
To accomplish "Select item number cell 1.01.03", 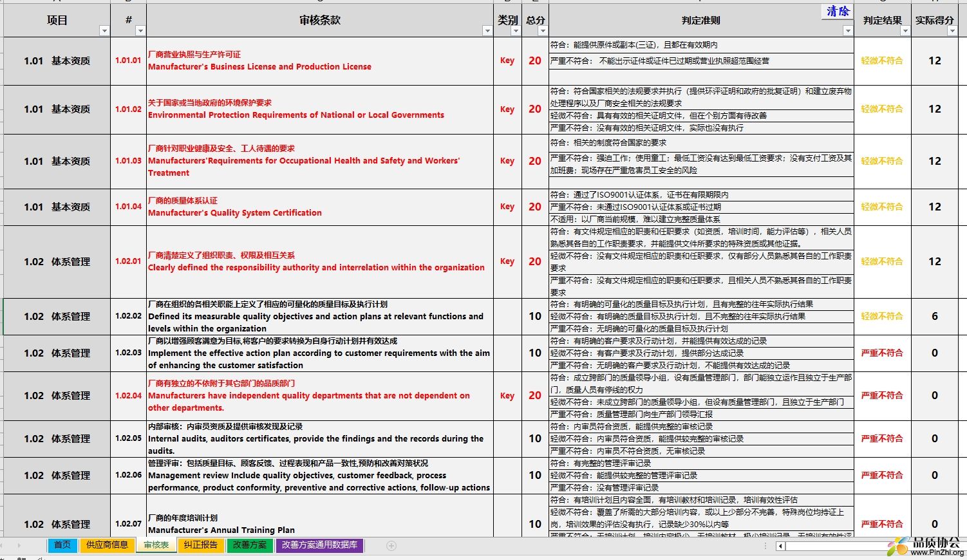I will pos(128,161).
